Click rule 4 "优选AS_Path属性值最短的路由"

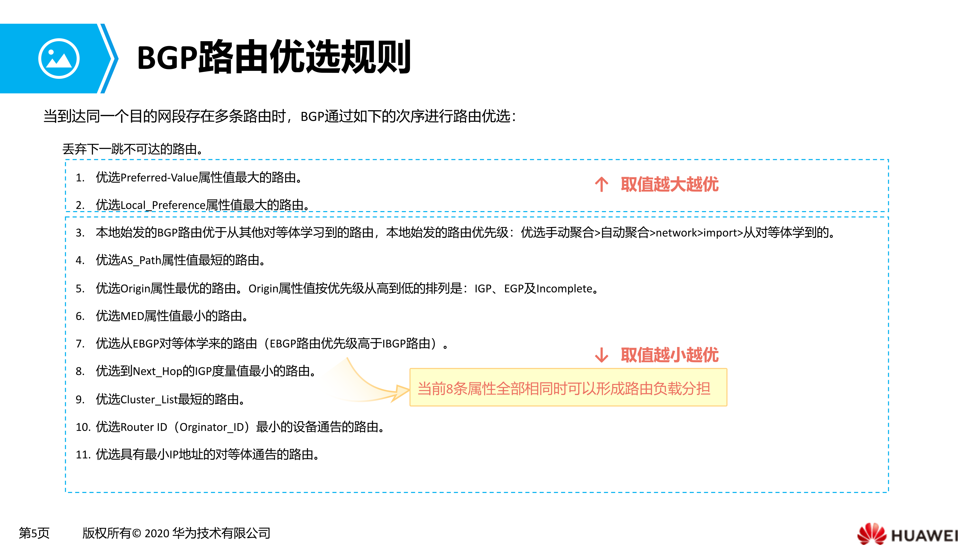pyautogui.click(x=178, y=260)
